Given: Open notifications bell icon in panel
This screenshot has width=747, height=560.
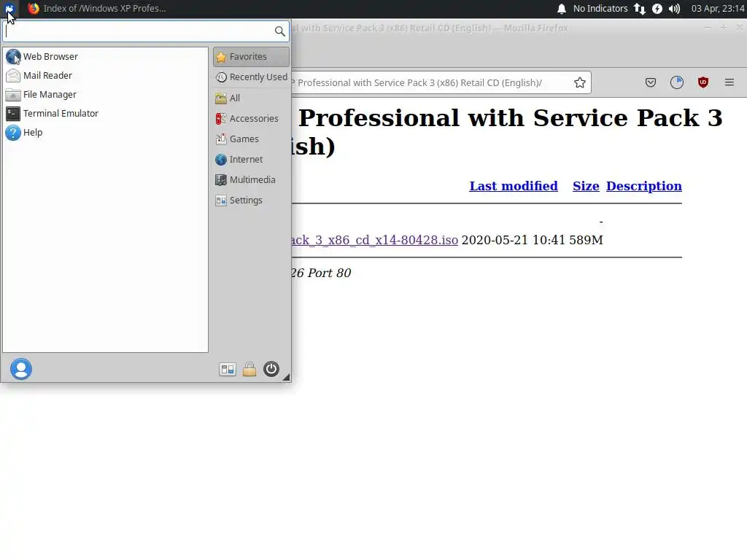Looking at the screenshot, I should click(562, 9).
